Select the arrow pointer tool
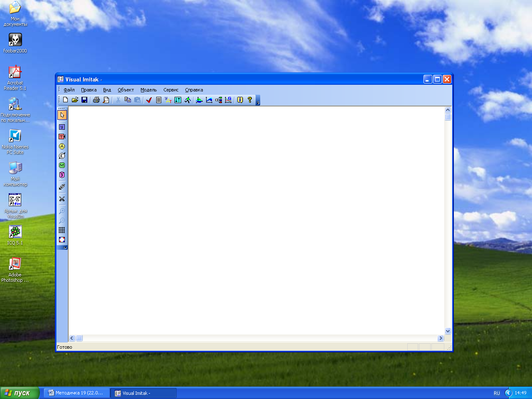Viewport: 532px width, 399px height. (x=62, y=115)
